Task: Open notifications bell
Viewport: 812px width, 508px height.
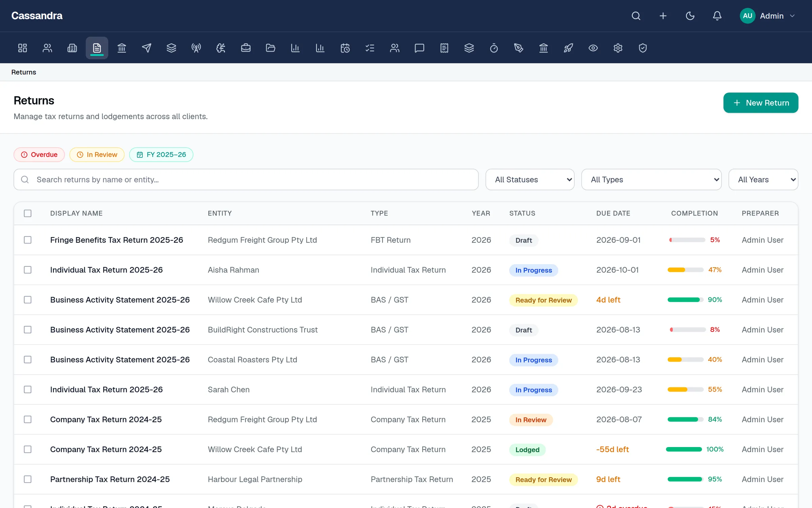Action: click(x=717, y=16)
